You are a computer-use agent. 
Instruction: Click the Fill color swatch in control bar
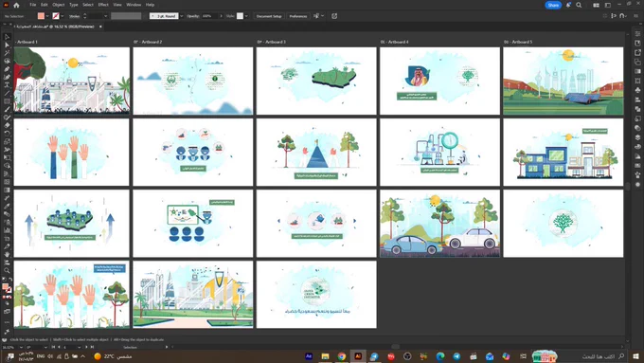[x=41, y=16]
